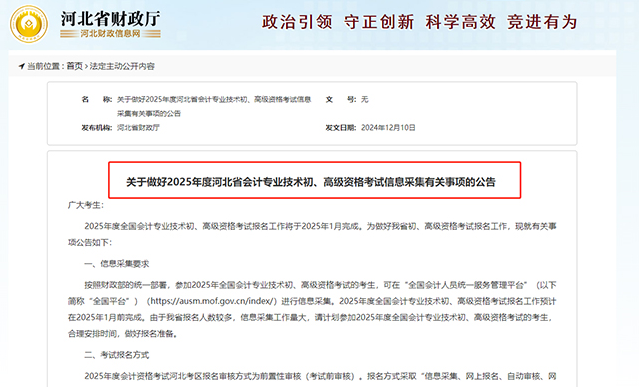This screenshot has height=388, width=640.
Task: Click the 河北财政信息网 subtitle under the title
Action: tap(110, 34)
